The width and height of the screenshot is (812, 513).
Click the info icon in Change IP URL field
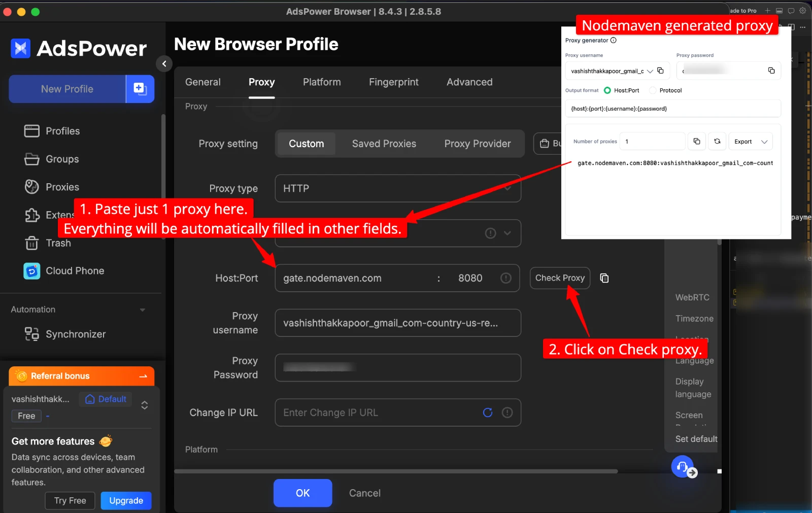tap(507, 413)
